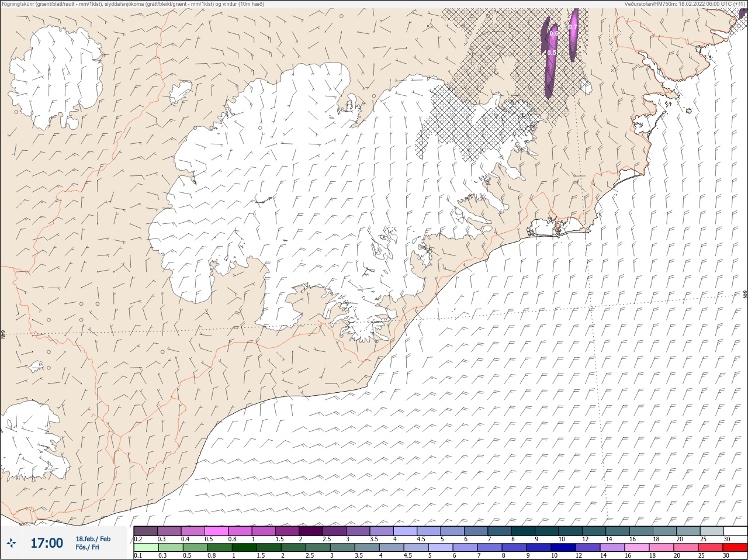748x560 pixels.
Task: Select lower legend pink swatch between 16 and 18
Action: point(638,548)
